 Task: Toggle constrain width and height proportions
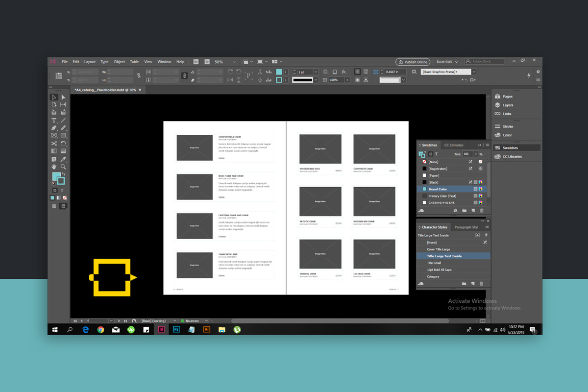coord(139,76)
